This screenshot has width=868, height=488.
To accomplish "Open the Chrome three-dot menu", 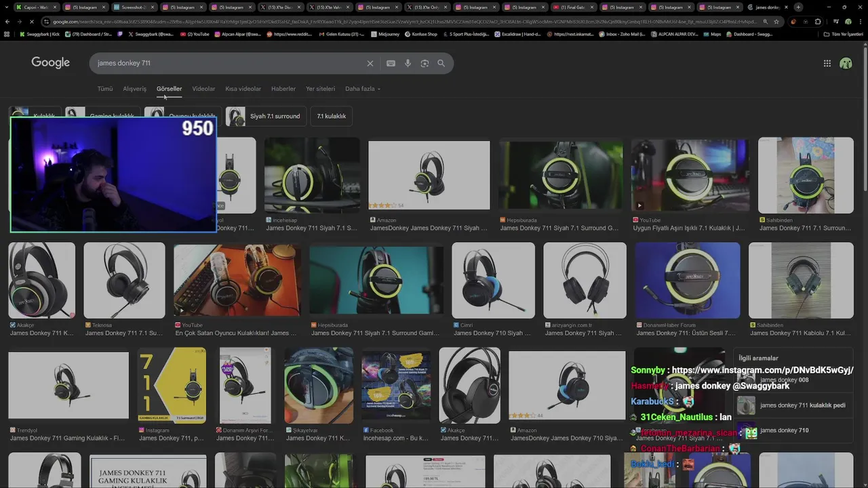I will point(860,21).
